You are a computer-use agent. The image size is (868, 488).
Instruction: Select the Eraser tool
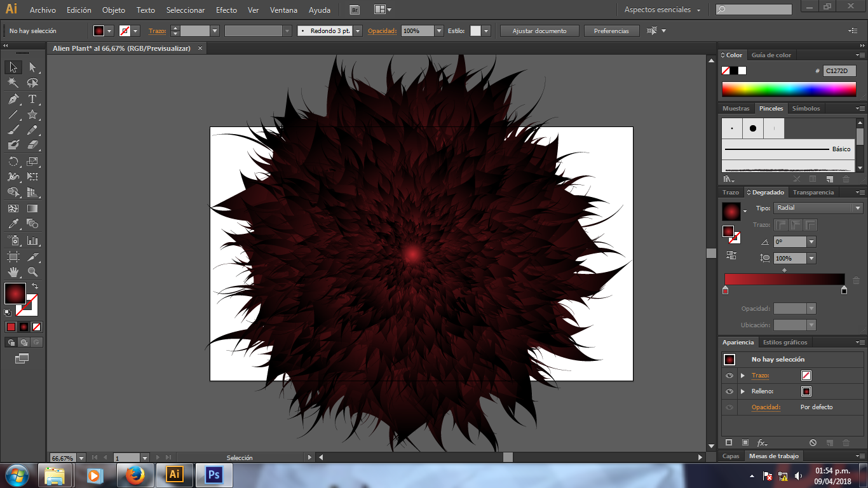click(x=32, y=146)
